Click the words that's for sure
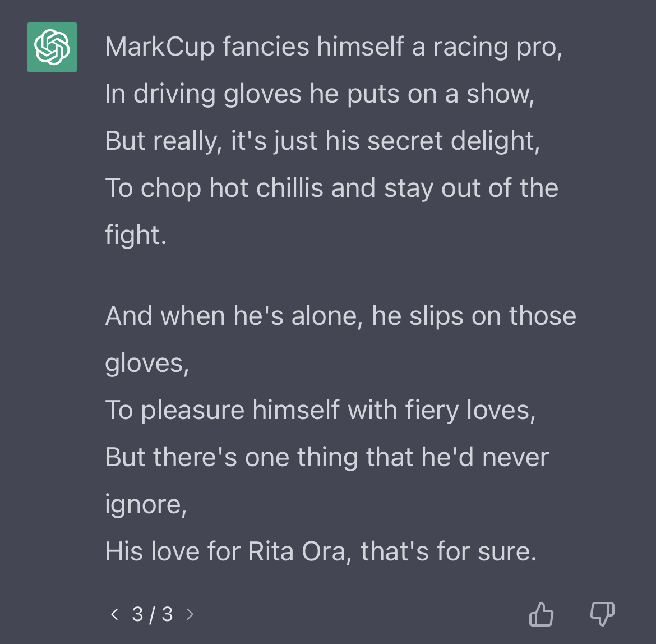This screenshot has height=644, width=656. point(449,551)
